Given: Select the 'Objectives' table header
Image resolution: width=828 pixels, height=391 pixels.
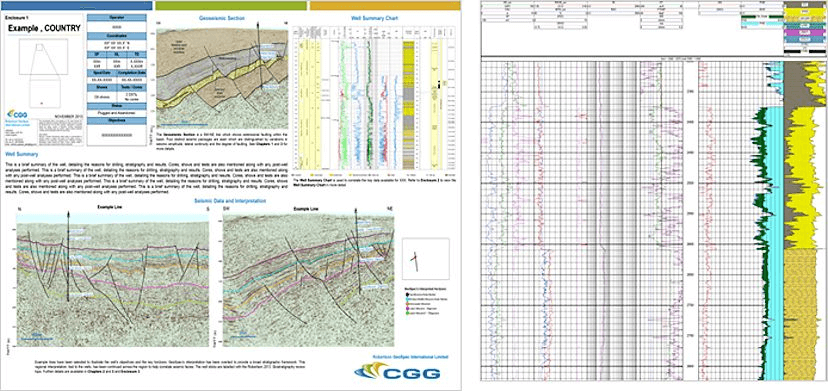Looking at the screenshot, I should click(116, 120).
